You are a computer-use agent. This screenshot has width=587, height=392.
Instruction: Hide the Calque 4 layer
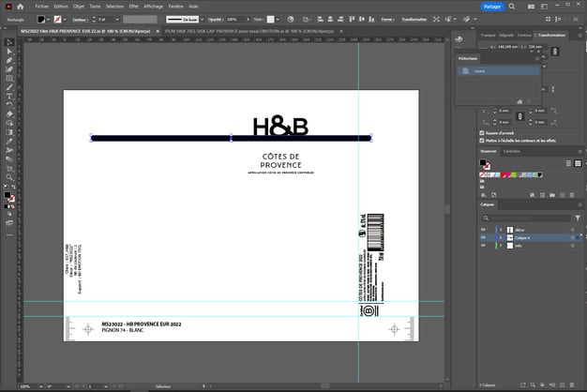tap(483, 237)
